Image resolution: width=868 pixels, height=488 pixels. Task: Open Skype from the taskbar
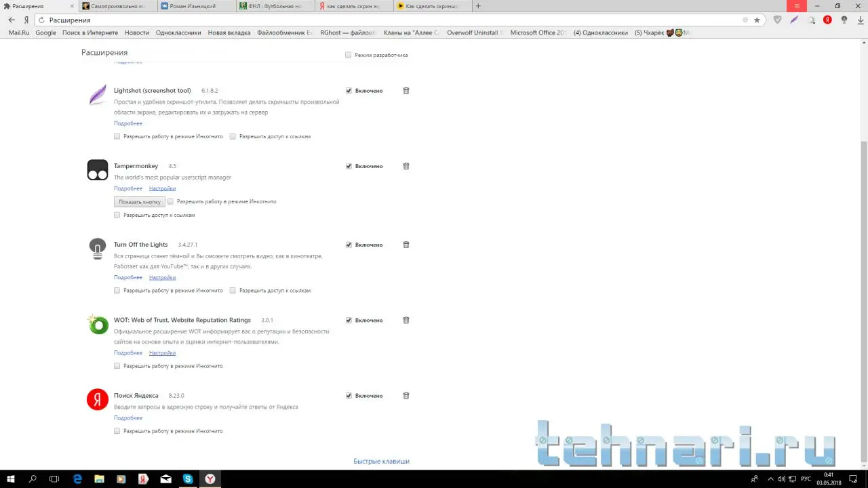(x=188, y=479)
